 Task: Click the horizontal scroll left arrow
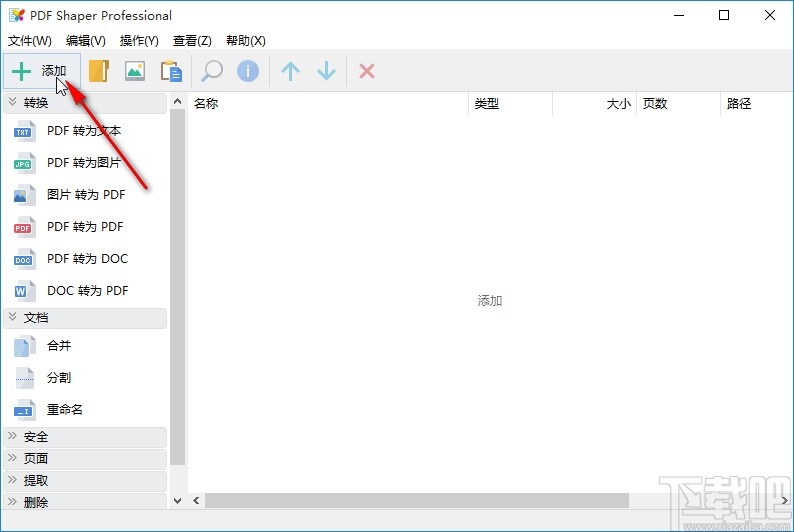pos(196,501)
